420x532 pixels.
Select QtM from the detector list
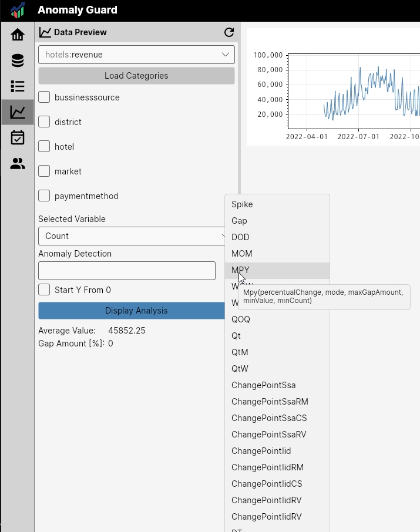[x=277, y=352]
